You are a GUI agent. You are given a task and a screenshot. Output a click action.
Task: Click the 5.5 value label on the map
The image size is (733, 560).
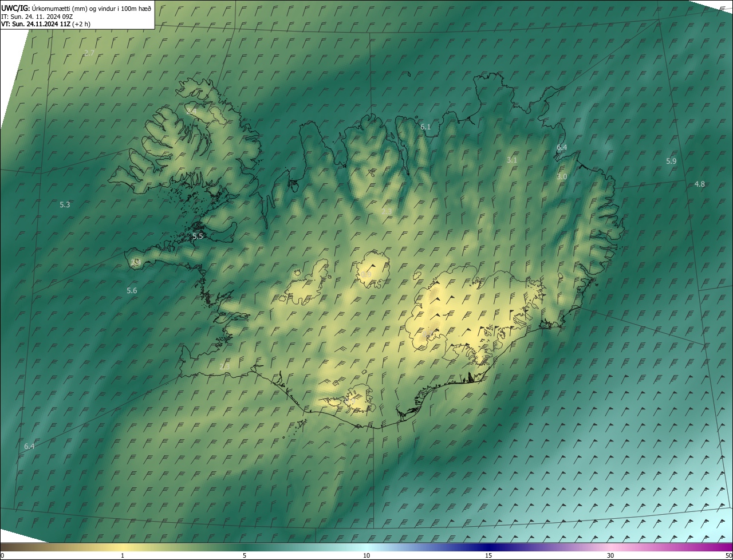coord(198,236)
